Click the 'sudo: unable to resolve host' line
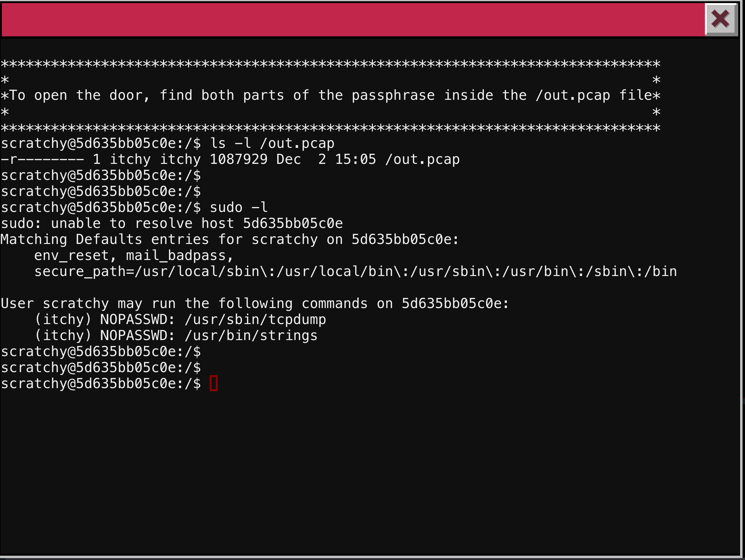The width and height of the screenshot is (745, 560). [x=172, y=223]
